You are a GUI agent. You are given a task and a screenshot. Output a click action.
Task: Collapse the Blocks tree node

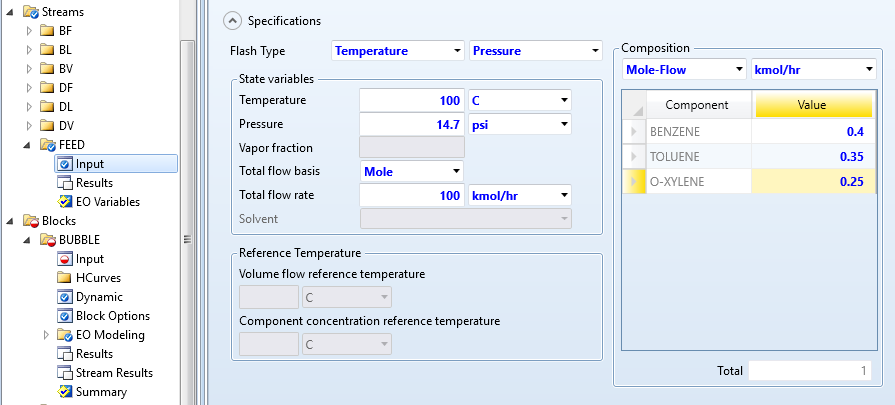pyautogui.click(x=11, y=221)
